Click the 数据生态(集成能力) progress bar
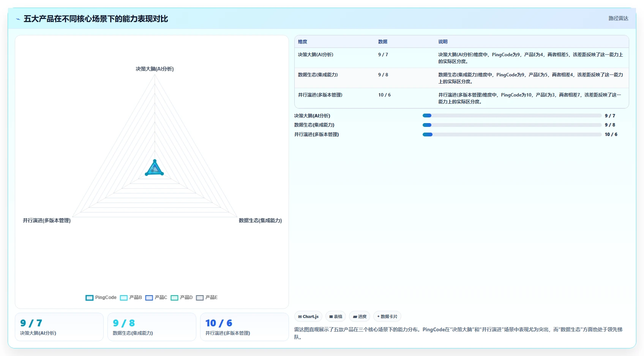This screenshot has width=644, height=356. point(512,125)
